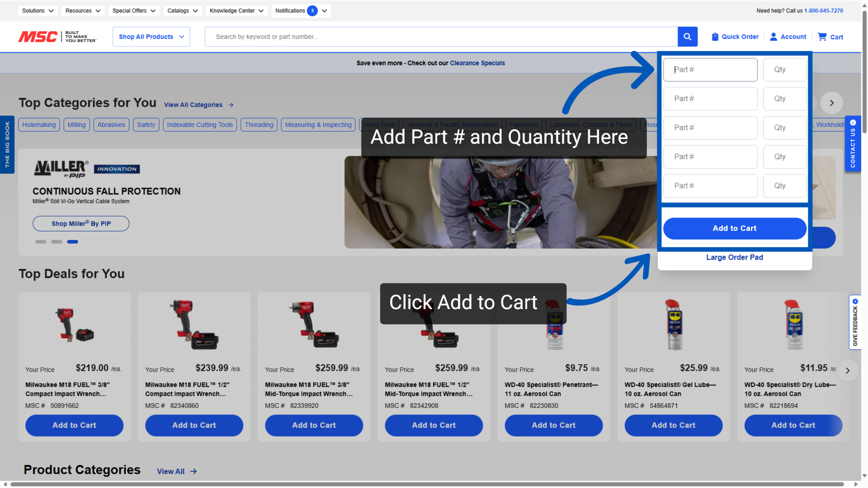The width and height of the screenshot is (868, 488).
Task: Add item MSC# 82339920 to cart
Action: pos(314,425)
